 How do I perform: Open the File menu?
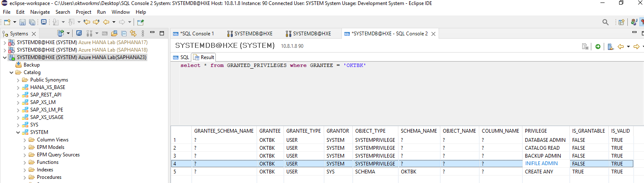click(x=7, y=12)
